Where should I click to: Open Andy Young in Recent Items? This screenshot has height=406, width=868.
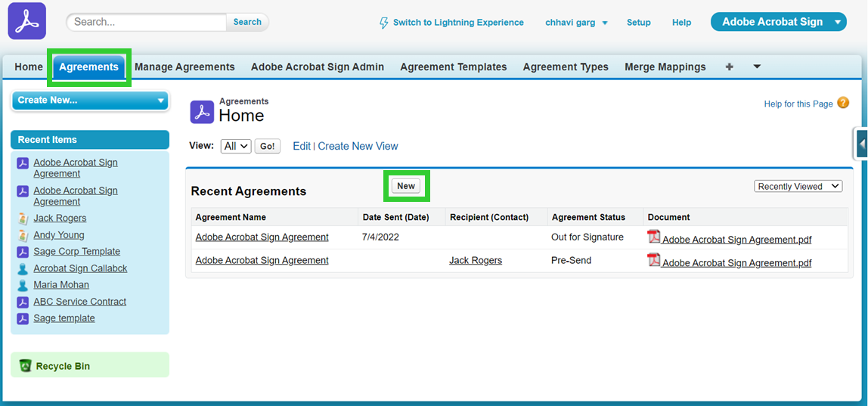(59, 235)
